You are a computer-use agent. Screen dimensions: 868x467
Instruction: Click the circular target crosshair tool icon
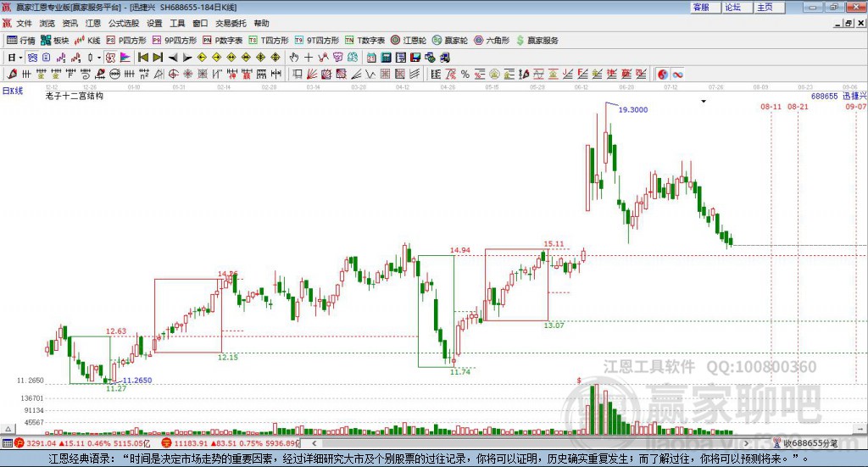tap(173, 74)
